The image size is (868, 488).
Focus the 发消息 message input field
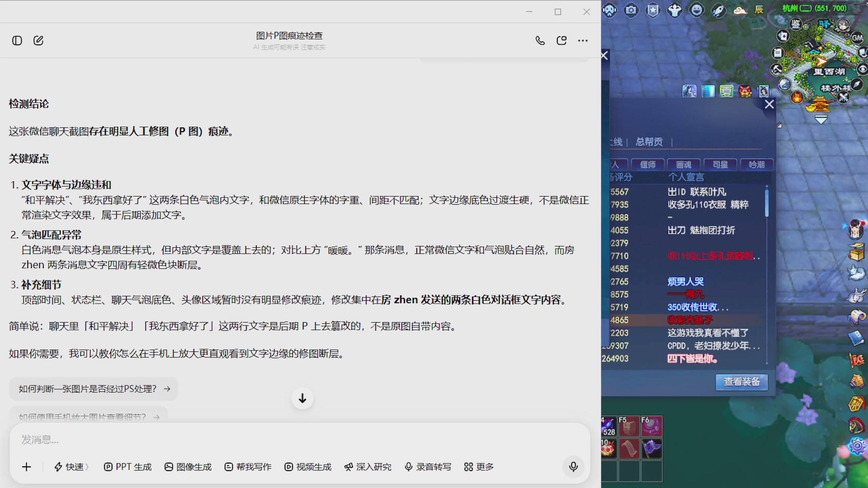pos(300,440)
